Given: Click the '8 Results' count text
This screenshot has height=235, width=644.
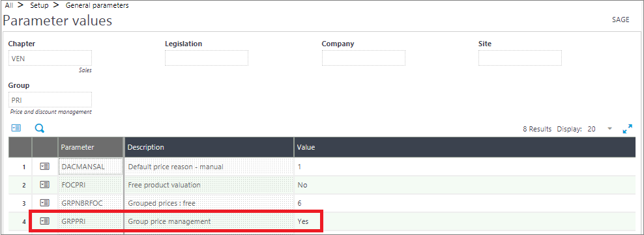Looking at the screenshot, I should pos(537,129).
